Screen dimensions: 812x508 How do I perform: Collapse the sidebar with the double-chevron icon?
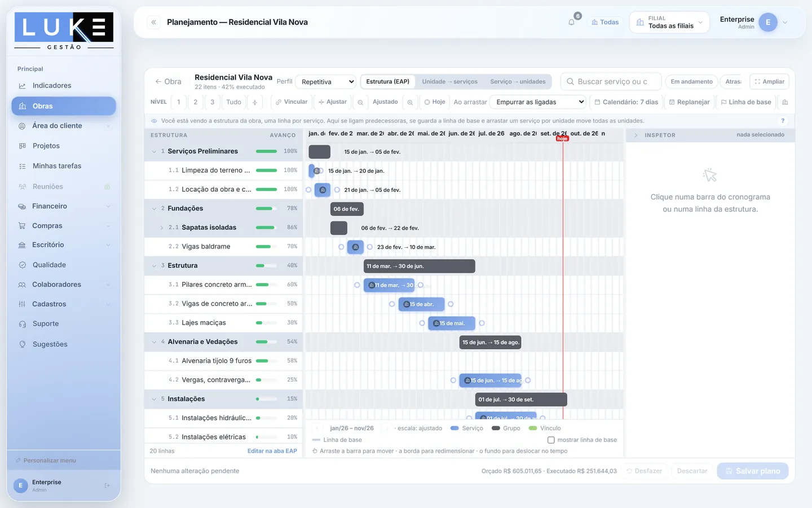tap(153, 22)
